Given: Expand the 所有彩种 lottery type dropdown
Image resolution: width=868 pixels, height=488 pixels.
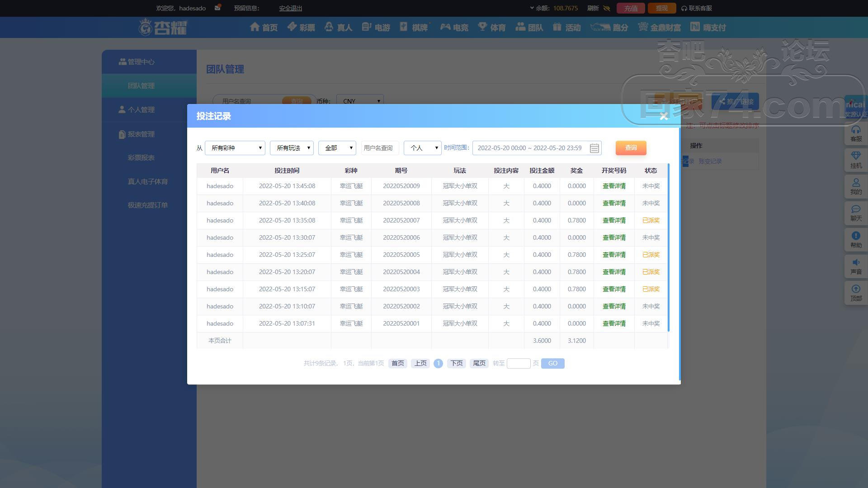Looking at the screenshot, I should point(235,148).
